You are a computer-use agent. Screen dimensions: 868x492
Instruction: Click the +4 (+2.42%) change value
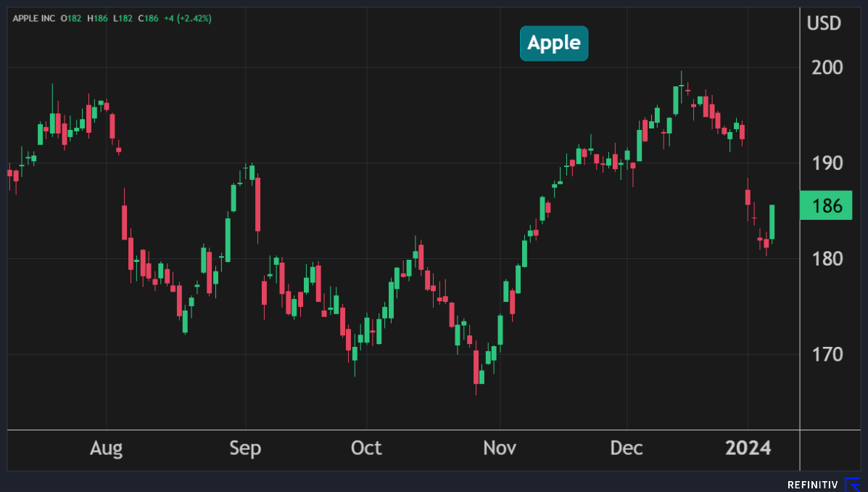click(188, 18)
